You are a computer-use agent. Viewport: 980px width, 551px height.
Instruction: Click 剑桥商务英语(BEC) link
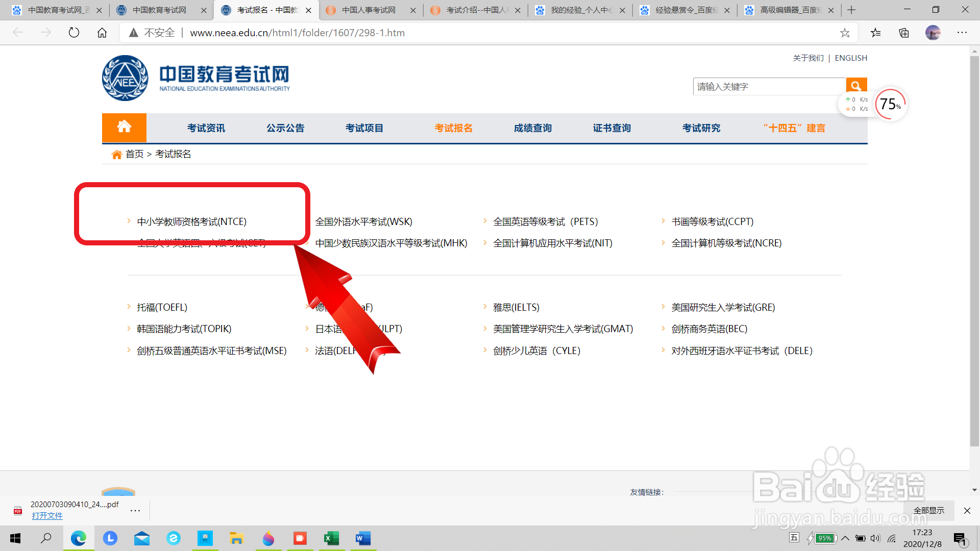709,329
